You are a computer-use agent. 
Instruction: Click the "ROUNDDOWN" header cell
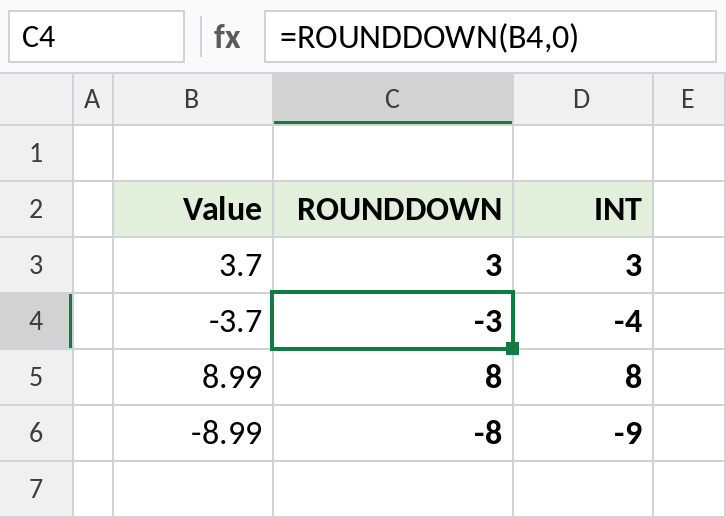[393, 209]
